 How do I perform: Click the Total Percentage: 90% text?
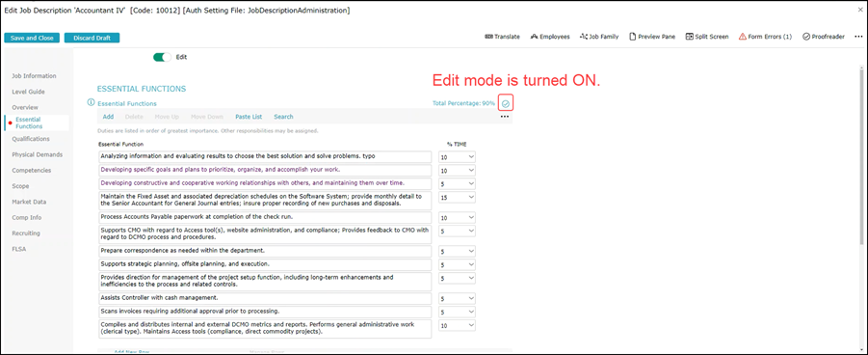pos(464,103)
